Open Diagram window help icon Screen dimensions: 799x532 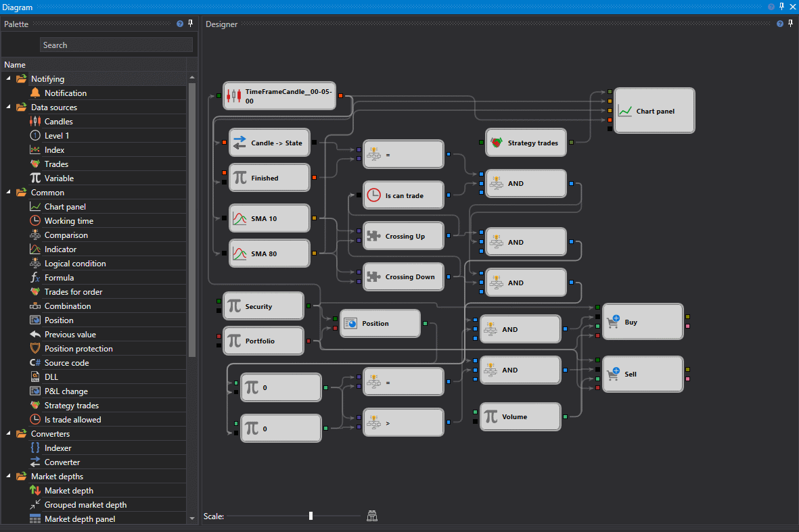click(771, 7)
